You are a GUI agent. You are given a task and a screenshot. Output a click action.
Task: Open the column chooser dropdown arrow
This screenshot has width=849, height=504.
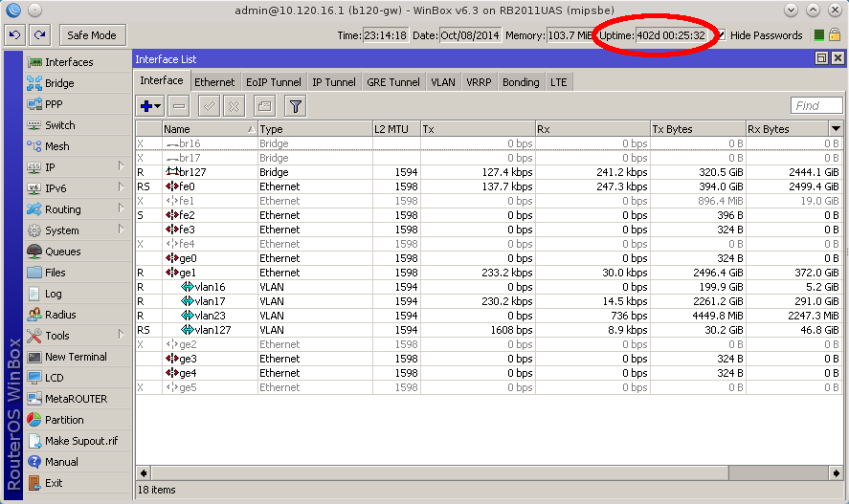coord(836,129)
